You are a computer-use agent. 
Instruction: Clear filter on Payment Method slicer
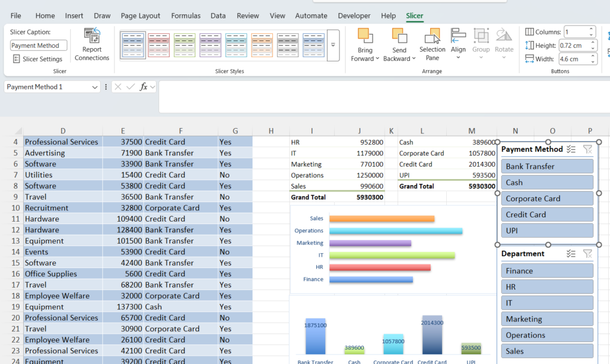coord(587,150)
